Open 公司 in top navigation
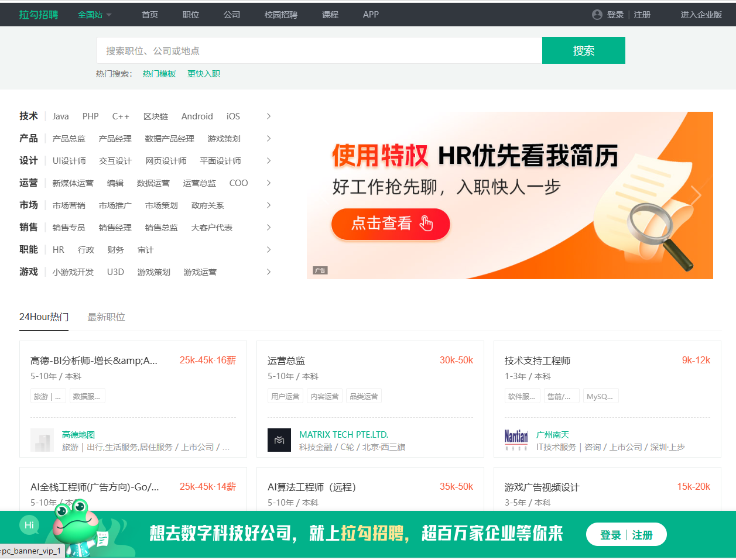This screenshot has height=560, width=736. 232,15
